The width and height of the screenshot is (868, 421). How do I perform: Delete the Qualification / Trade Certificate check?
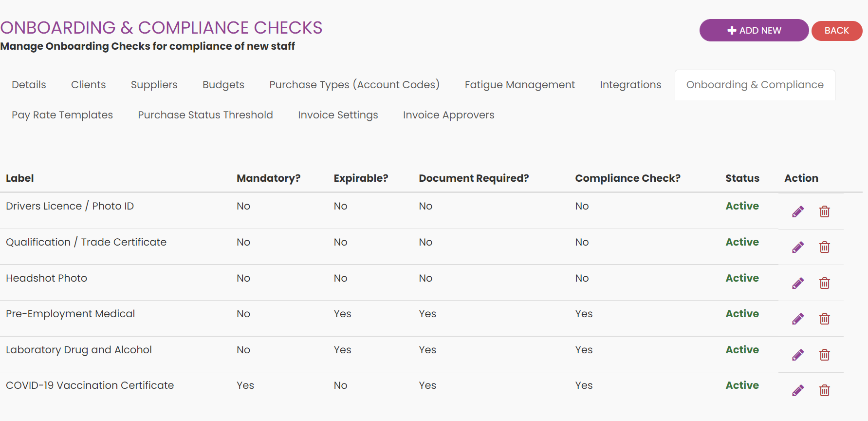tap(825, 248)
